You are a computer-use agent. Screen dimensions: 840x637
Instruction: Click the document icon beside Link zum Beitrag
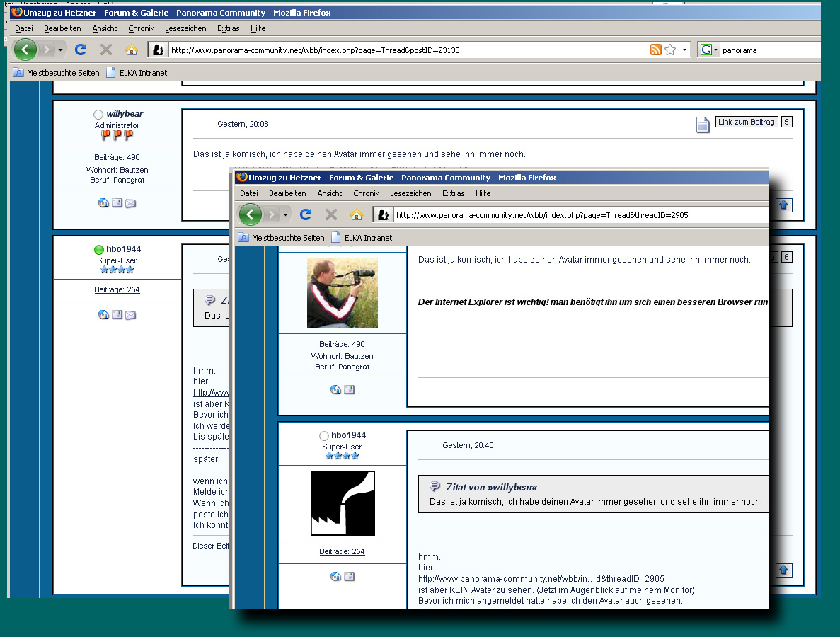pos(702,125)
